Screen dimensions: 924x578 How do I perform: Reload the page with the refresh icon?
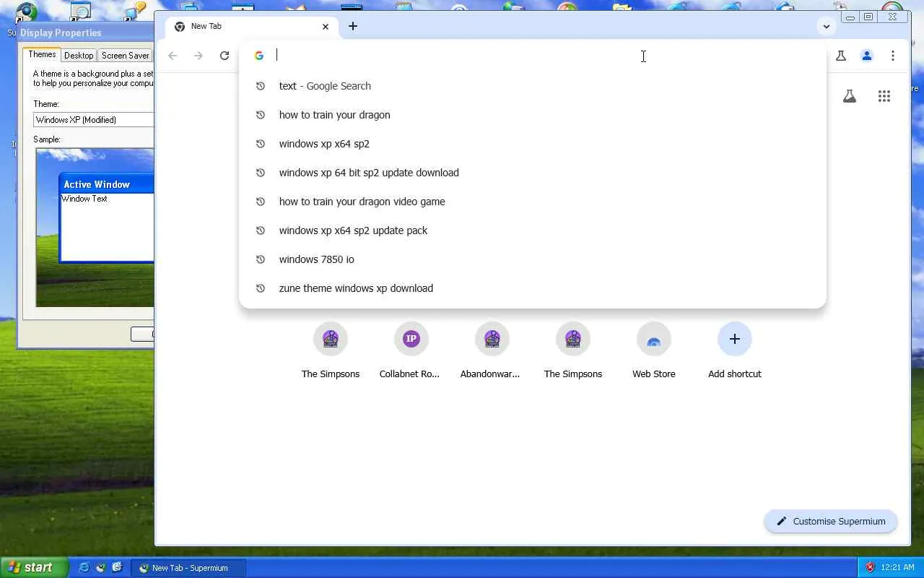(x=225, y=56)
